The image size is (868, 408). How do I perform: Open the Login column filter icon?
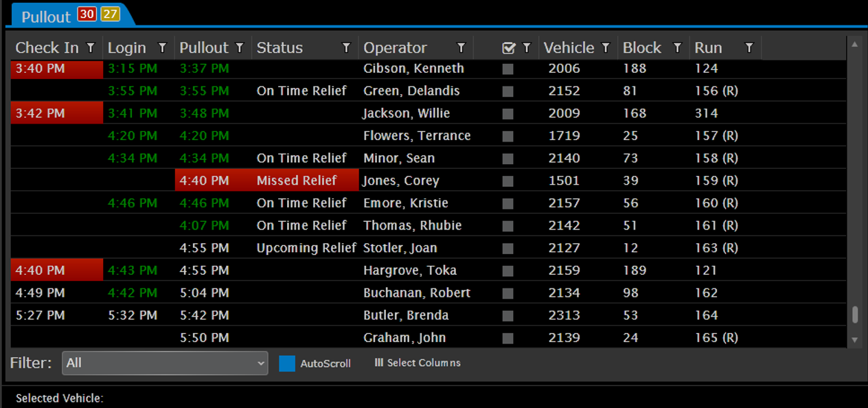162,47
